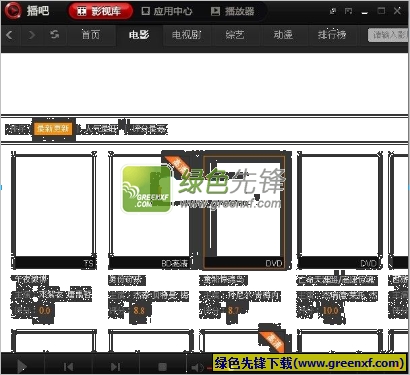Screen dimensions: 410x375
Task: Skip to the previous track
Action: (x=68, y=367)
